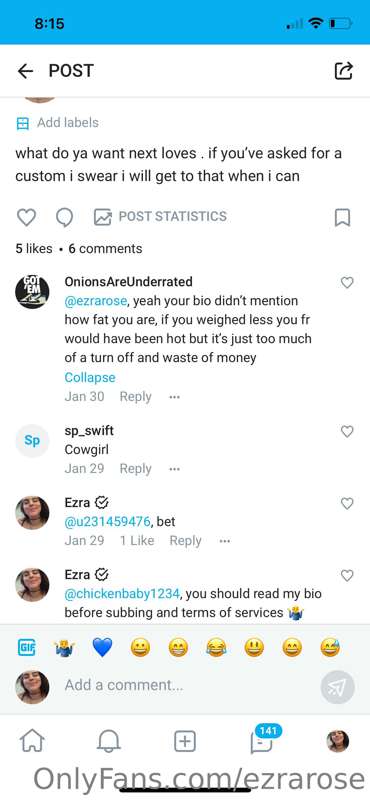Tap the Add a comment field
The image size is (370, 800).
click(x=189, y=685)
